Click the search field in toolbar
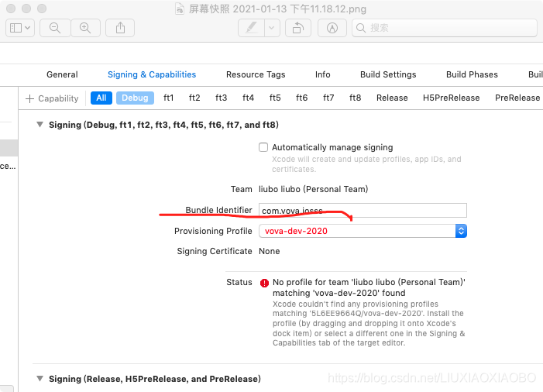Image resolution: width=543 pixels, height=392 pixels. [445, 28]
